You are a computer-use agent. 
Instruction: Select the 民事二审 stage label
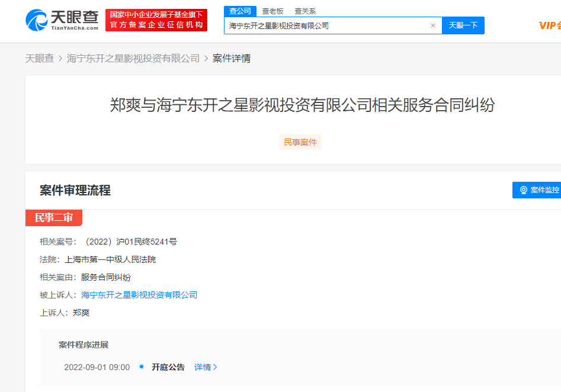(x=54, y=217)
